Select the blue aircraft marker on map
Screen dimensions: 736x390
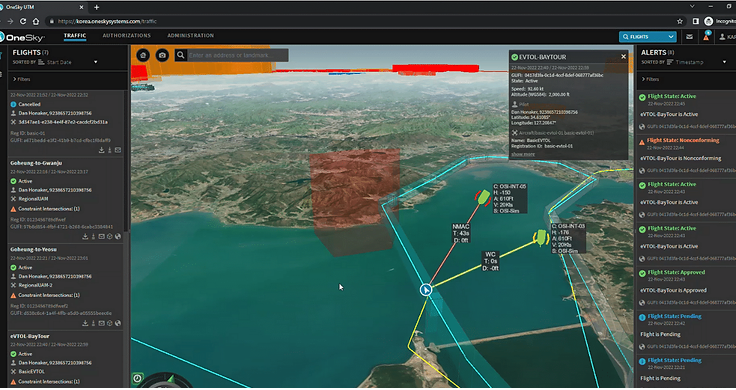426,290
